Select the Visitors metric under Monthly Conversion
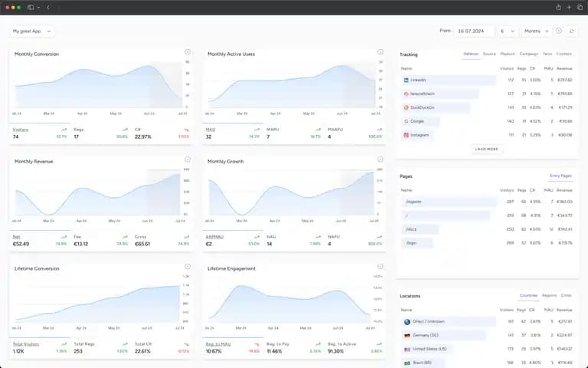The width and height of the screenshot is (588, 368). (x=40, y=133)
